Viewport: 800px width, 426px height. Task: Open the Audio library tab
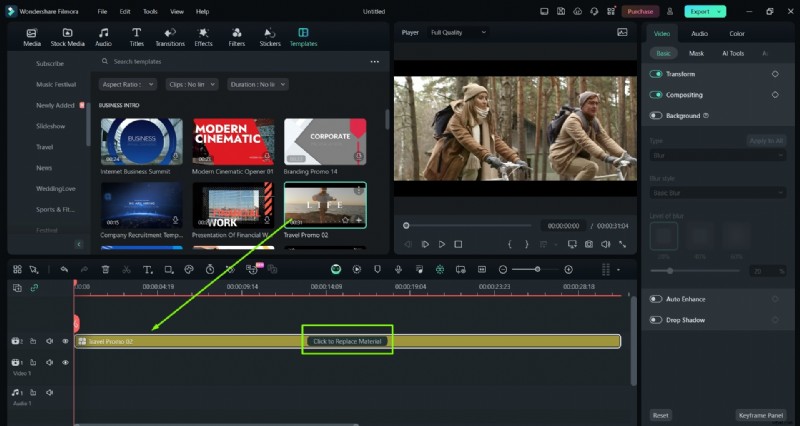104,37
